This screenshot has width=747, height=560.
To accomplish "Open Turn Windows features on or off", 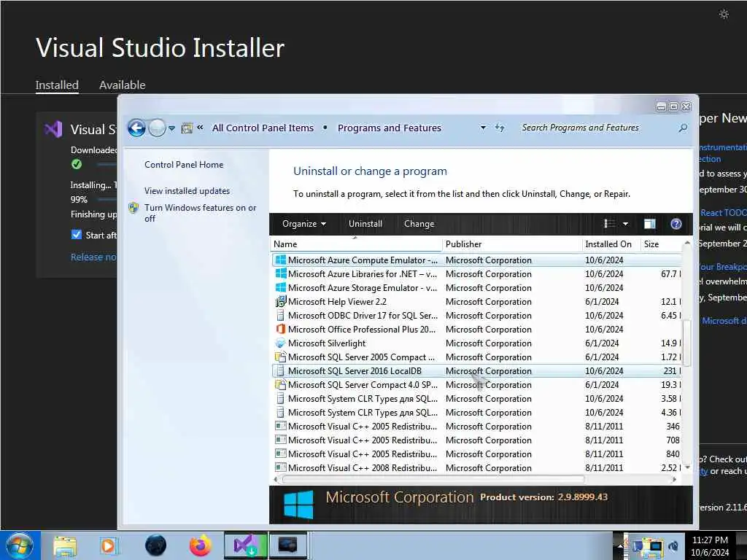I will coord(200,213).
